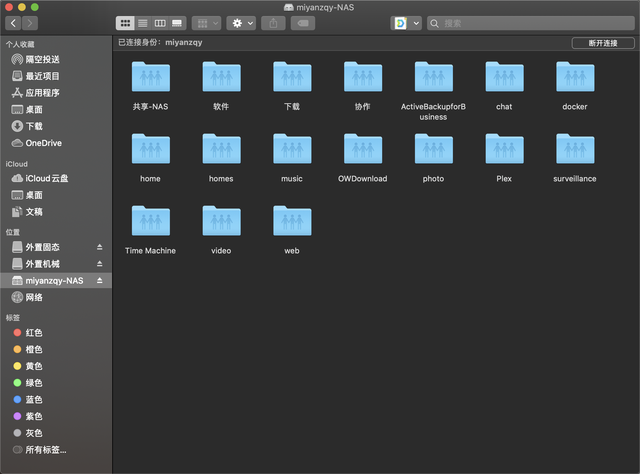Switch to column view mode

160,23
